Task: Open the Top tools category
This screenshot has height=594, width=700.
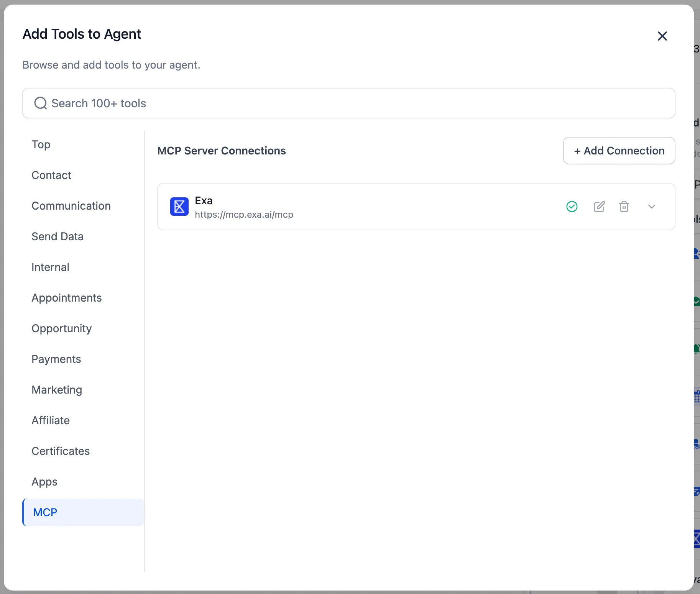Action: [41, 144]
